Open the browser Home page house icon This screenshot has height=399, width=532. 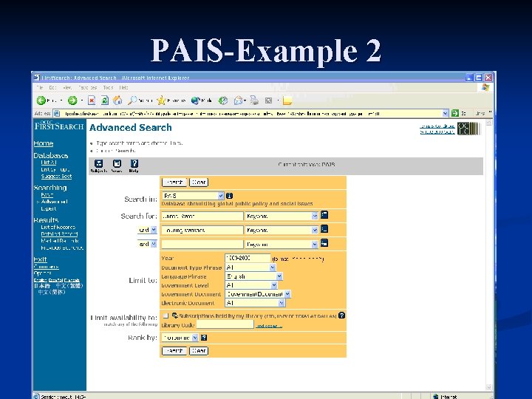[117, 100]
